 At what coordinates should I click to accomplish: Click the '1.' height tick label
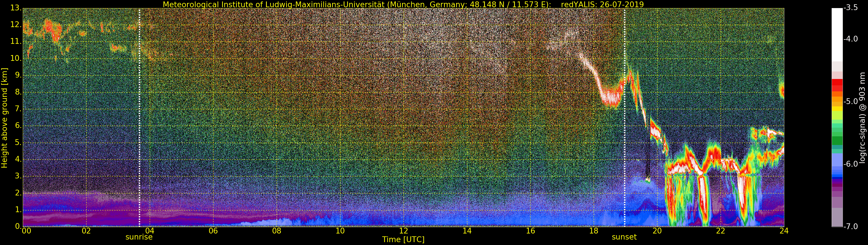click(18, 210)
